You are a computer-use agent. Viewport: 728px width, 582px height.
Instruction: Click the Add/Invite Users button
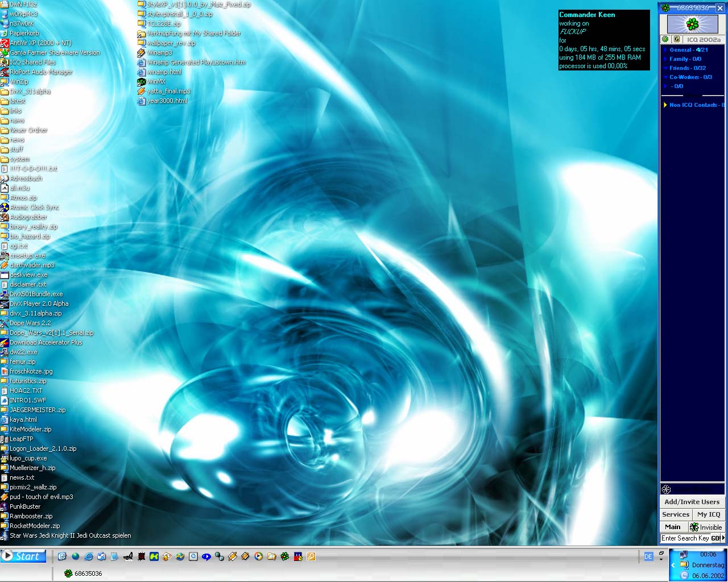coord(692,502)
